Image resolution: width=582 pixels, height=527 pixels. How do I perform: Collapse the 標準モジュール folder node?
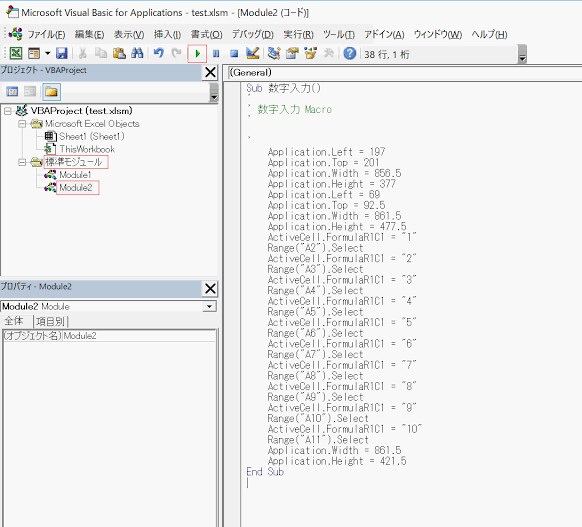coord(22,162)
